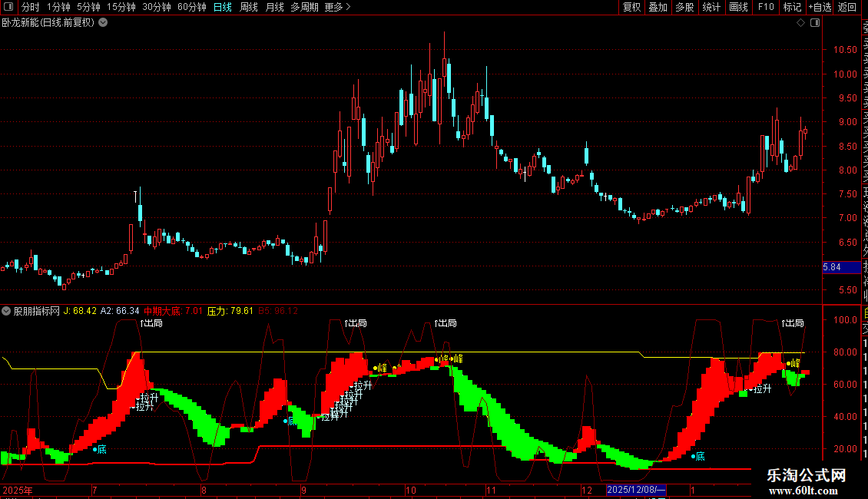The height and width of the screenshot is (499, 868).
Task: Click month 8 on the time axis
Action: [x=204, y=490]
